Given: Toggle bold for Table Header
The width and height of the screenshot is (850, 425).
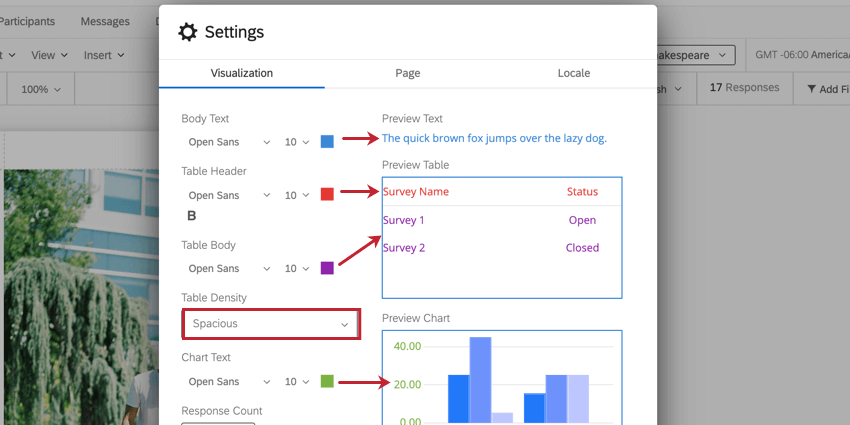Looking at the screenshot, I should coord(191,216).
